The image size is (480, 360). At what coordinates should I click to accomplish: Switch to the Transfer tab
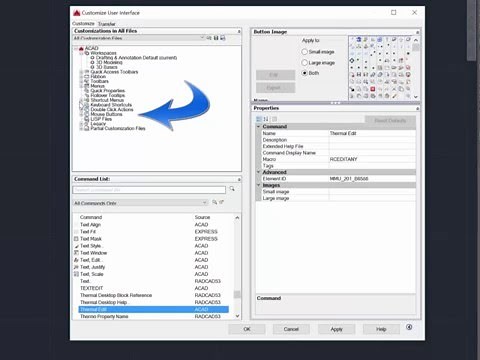coord(107,24)
